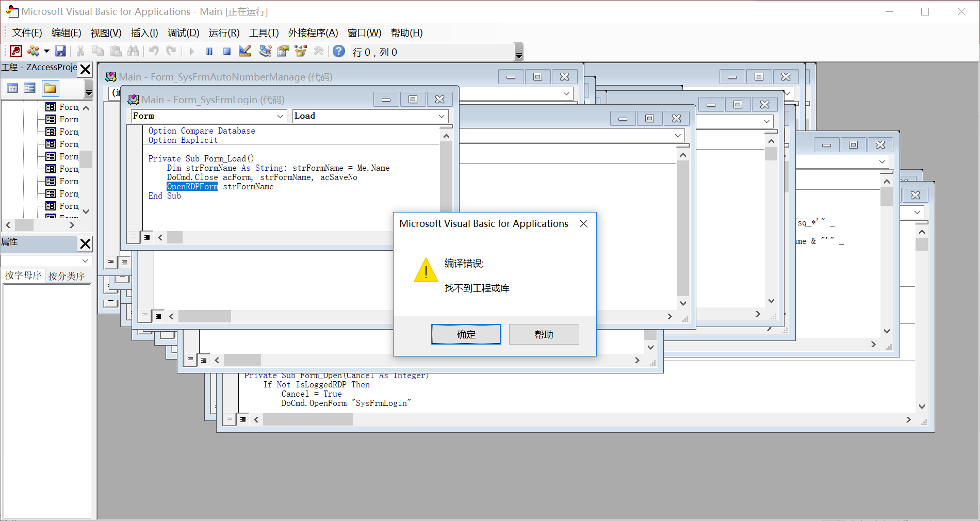
Task: Click the Break pause icon
Action: click(209, 51)
